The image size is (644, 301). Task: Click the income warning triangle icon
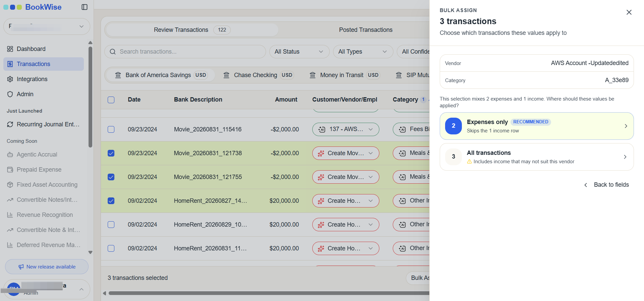click(x=470, y=162)
